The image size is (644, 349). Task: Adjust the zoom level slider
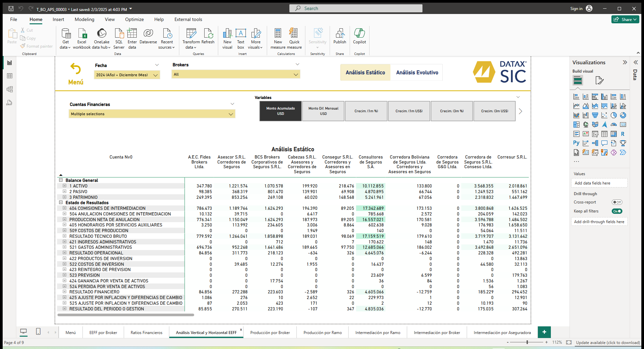527,342
